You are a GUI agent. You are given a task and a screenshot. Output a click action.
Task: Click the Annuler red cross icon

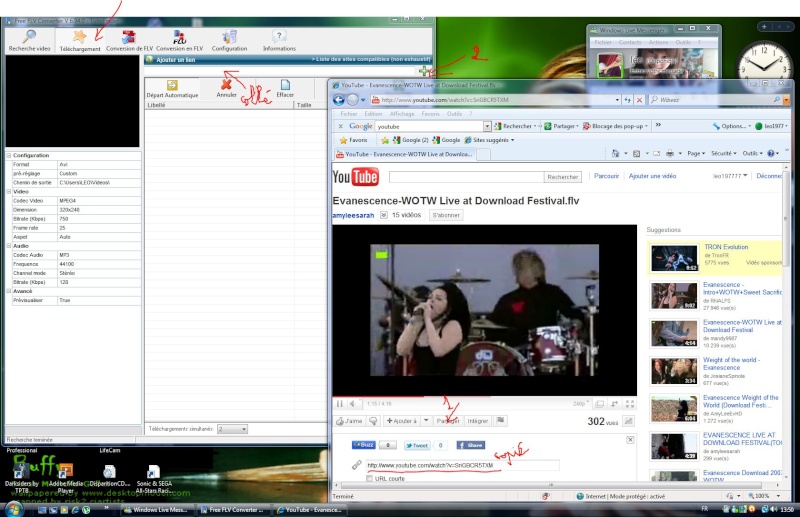point(226,84)
